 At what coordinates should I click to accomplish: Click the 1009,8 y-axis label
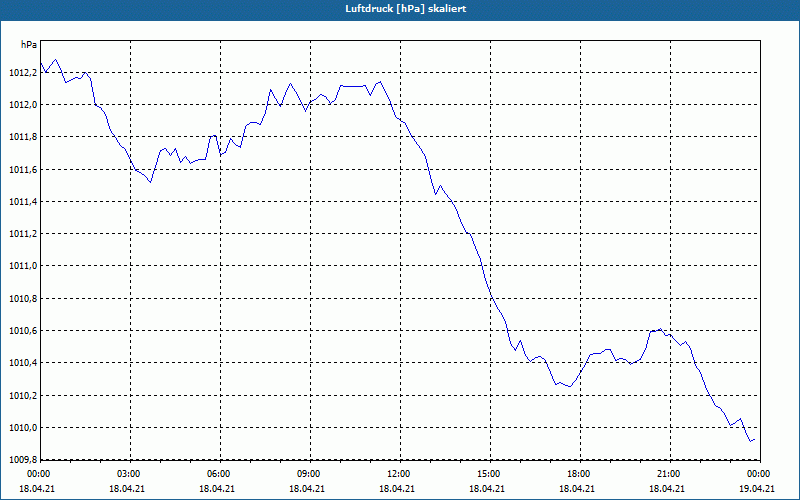(x=23, y=460)
